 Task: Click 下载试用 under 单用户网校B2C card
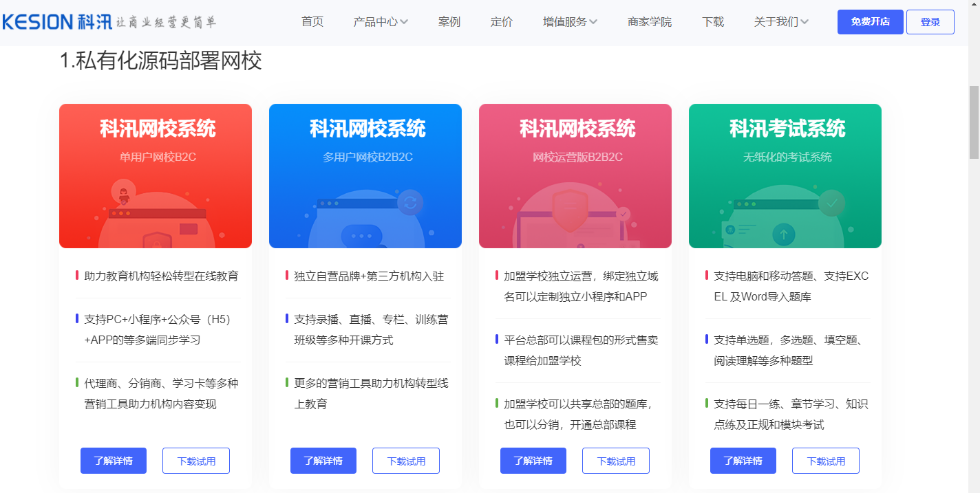(x=196, y=461)
